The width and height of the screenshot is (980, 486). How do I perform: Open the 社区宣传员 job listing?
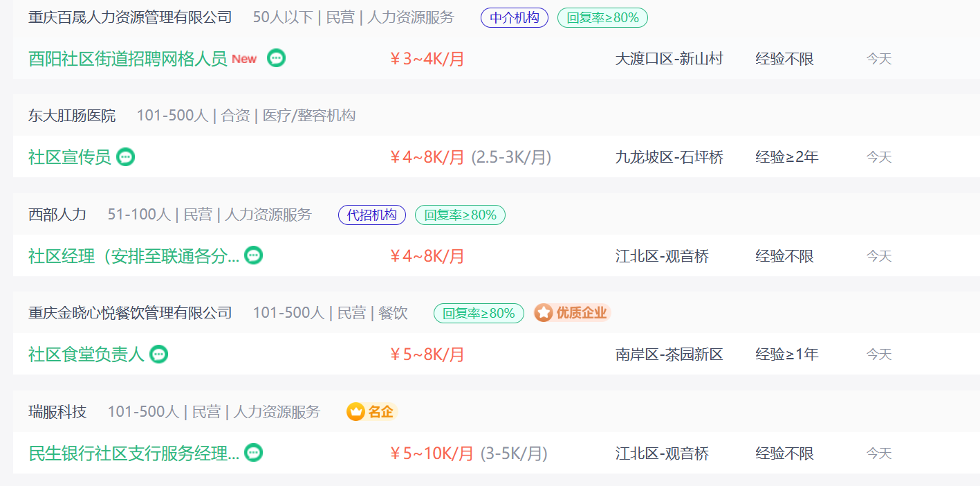[70, 157]
